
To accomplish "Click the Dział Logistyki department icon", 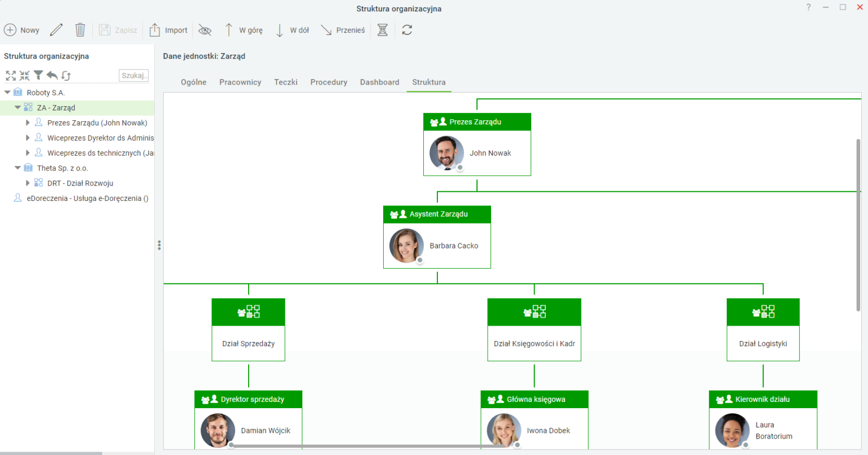I will pos(763,312).
